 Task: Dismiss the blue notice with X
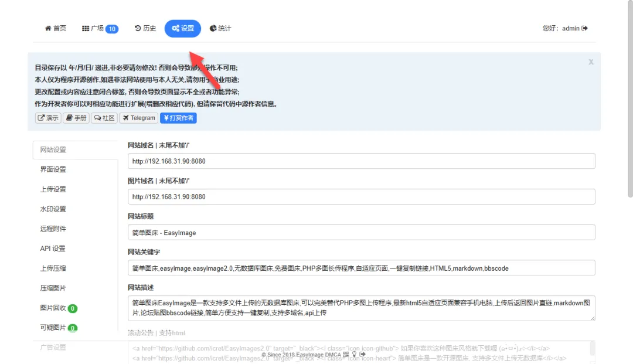coord(591,62)
